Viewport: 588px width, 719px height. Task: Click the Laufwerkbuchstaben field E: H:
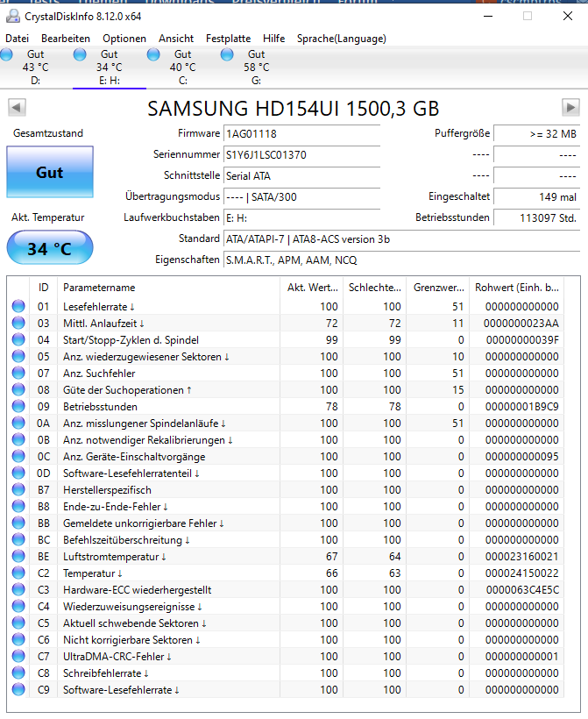(302, 218)
